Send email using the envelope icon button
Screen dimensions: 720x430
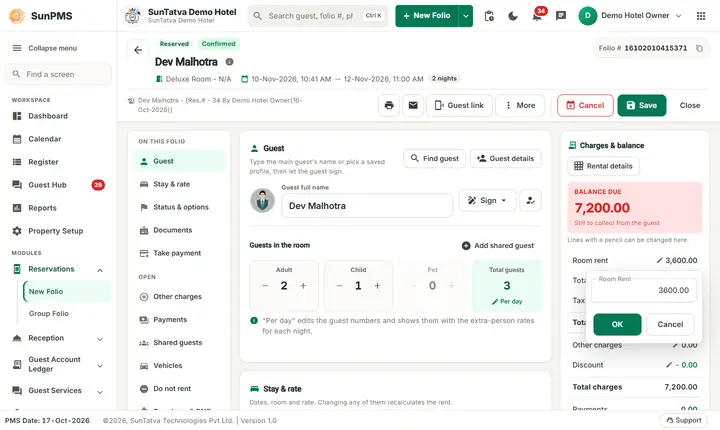pyautogui.click(x=413, y=105)
